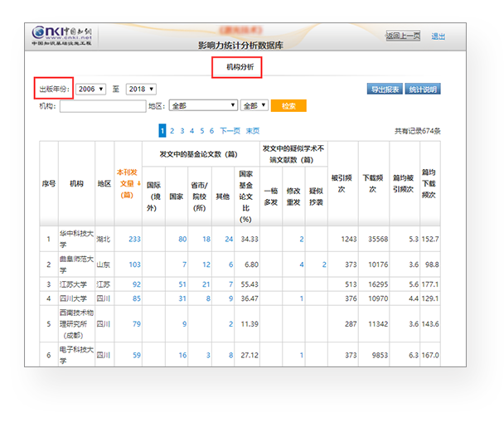The width and height of the screenshot is (504, 427).
Task: Select page 1 in pagination
Action: [x=162, y=131]
